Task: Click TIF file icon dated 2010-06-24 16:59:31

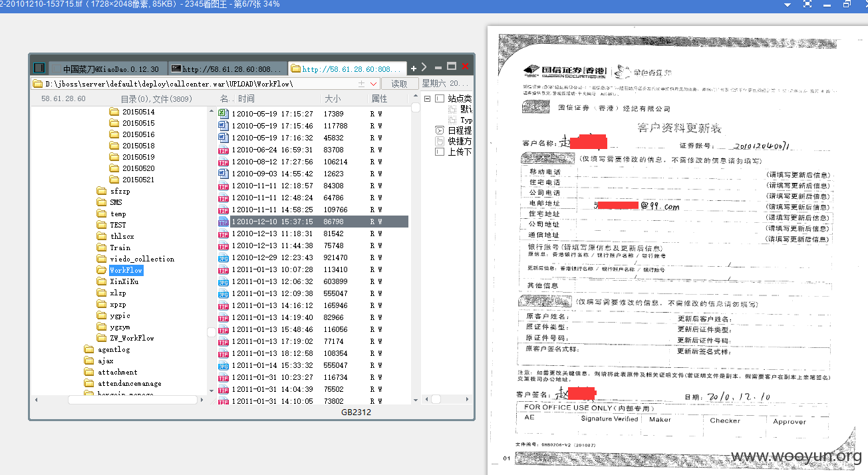Action: 223,150
